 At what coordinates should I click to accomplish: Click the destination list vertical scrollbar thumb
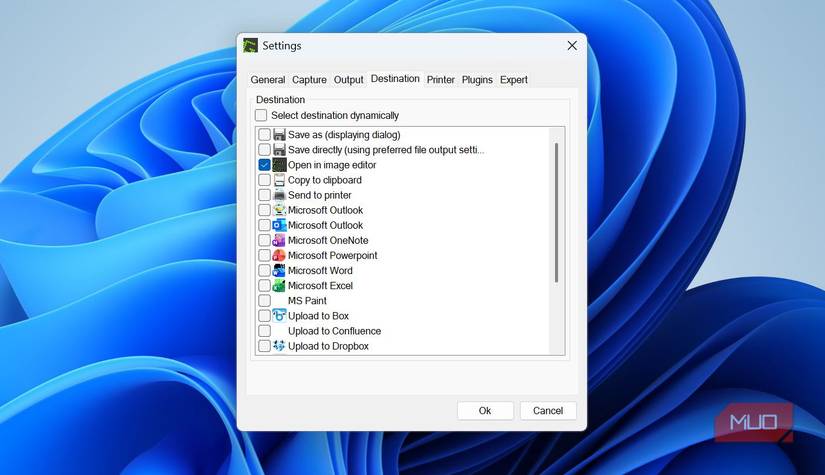point(556,213)
